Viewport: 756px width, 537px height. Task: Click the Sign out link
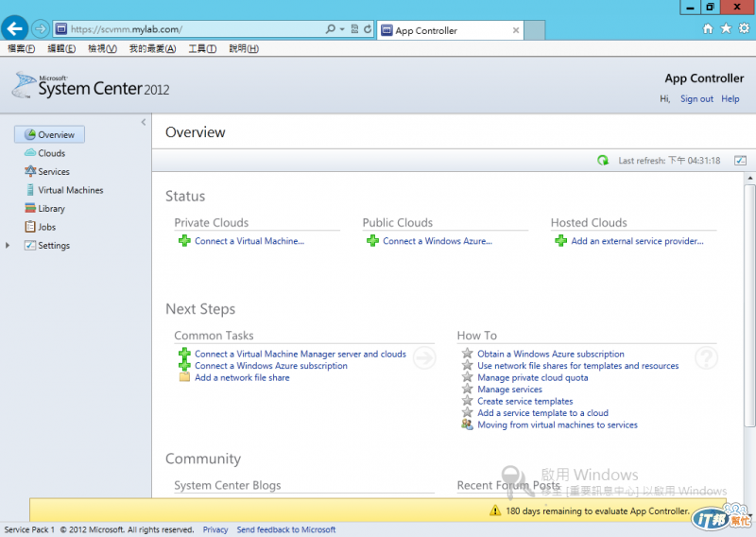(x=696, y=98)
